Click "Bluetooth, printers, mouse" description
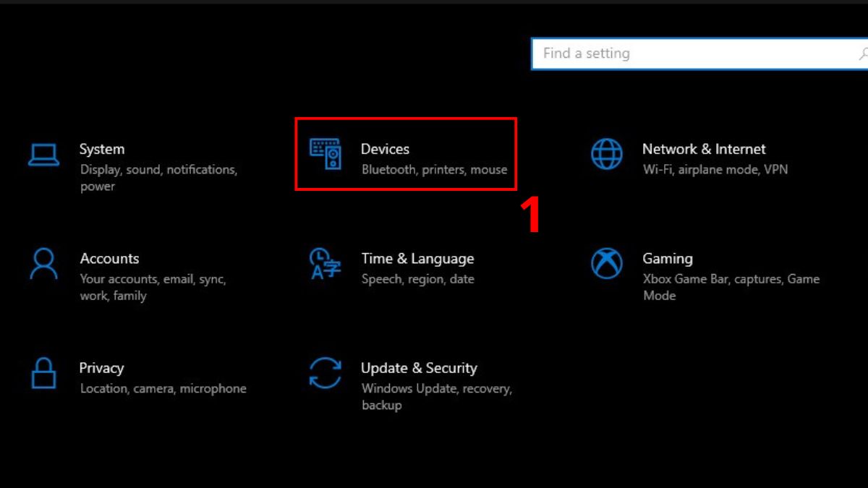The width and height of the screenshot is (868, 488). (434, 170)
